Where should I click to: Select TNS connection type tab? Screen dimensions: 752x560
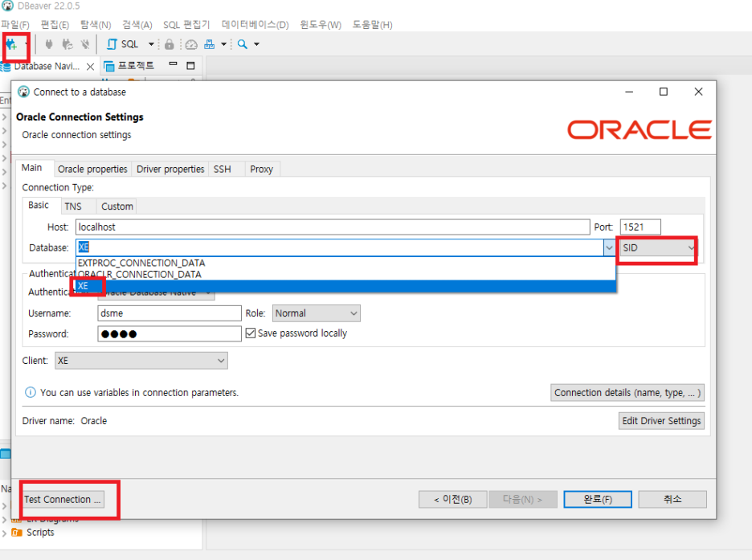(73, 206)
